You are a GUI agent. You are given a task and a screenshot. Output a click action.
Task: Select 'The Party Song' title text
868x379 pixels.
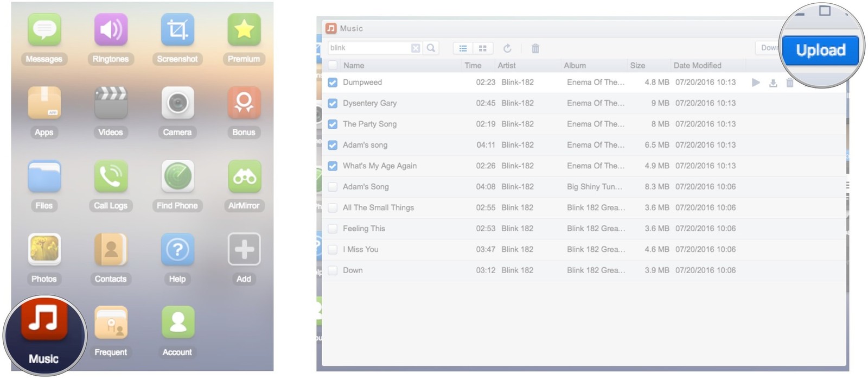(369, 124)
